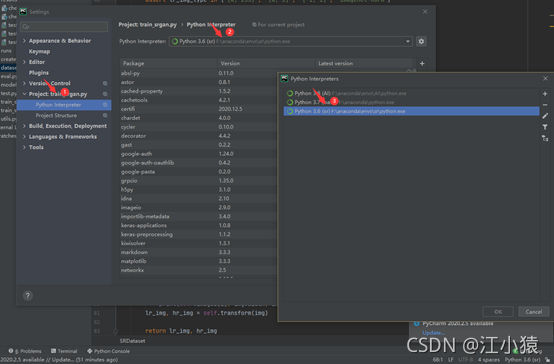Open Keymap settings
Viewport: 554px width, 364px height.
point(39,51)
